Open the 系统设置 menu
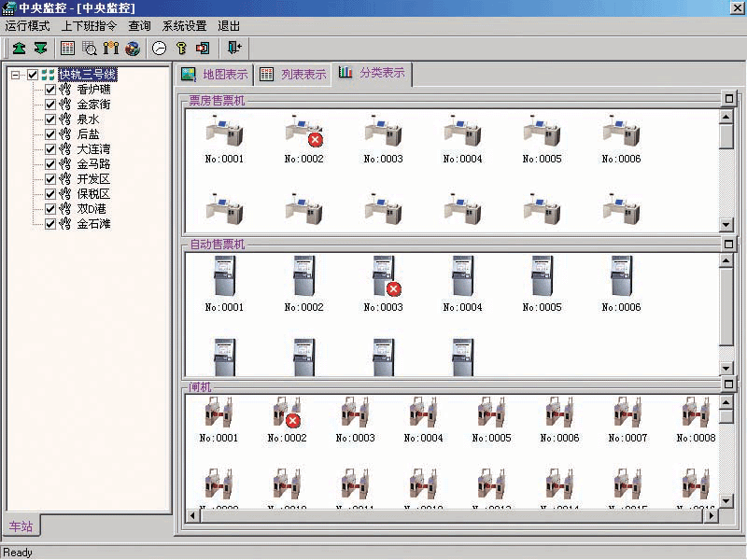The height and width of the screenshot is (560, 747). tap(184, 26)
